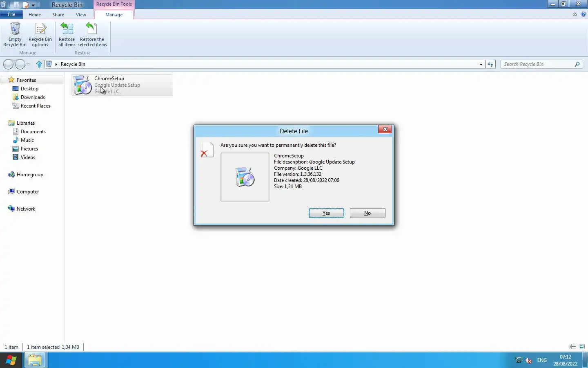This screenshot has width=588, height=368.
Task: Click the Up arrow navigation button
Action: (39, 64)
